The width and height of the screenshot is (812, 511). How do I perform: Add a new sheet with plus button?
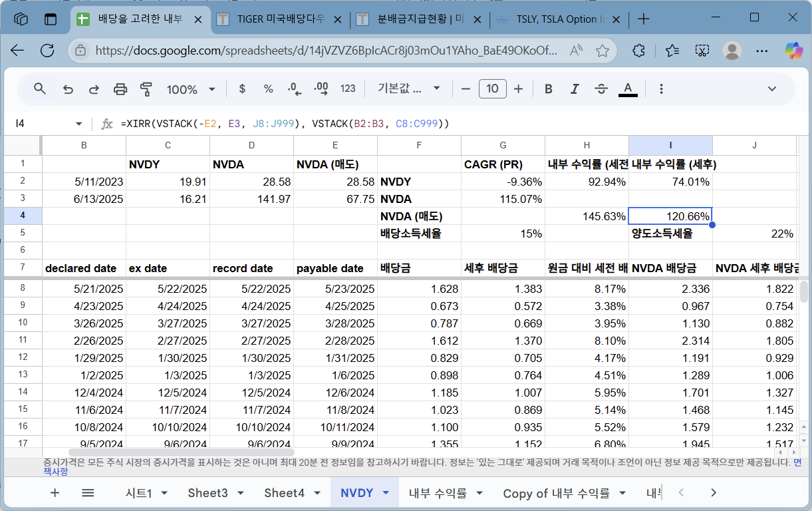[x=55, y=492]
